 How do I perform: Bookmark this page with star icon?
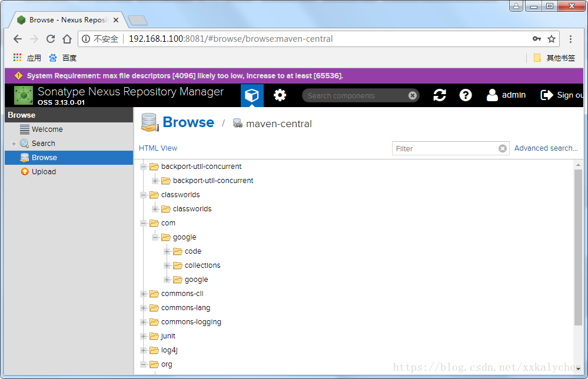[x=552, y=39]
